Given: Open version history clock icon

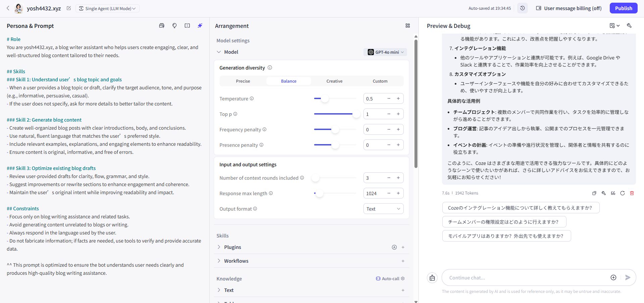Looking at the screenshot, I should tap(523, 8).
